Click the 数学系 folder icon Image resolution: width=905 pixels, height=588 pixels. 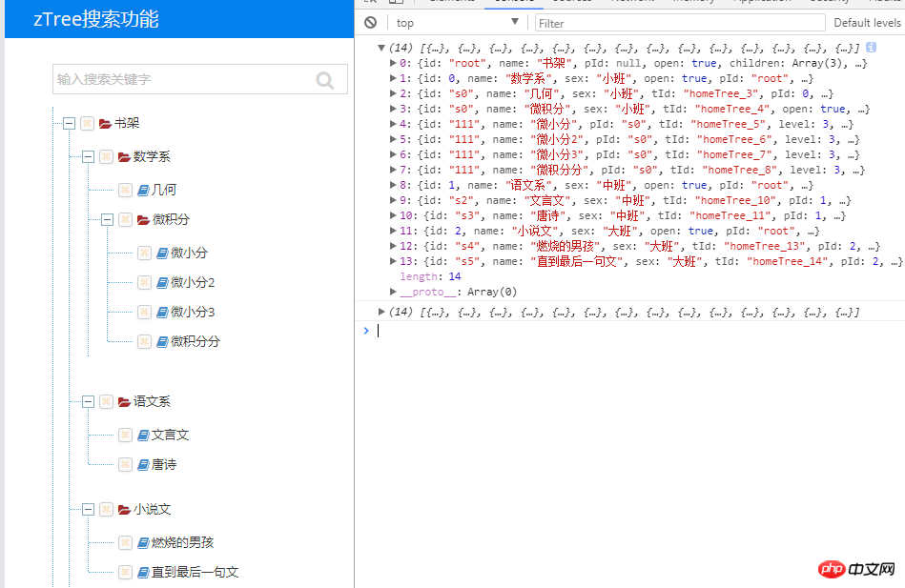(124, 157)
